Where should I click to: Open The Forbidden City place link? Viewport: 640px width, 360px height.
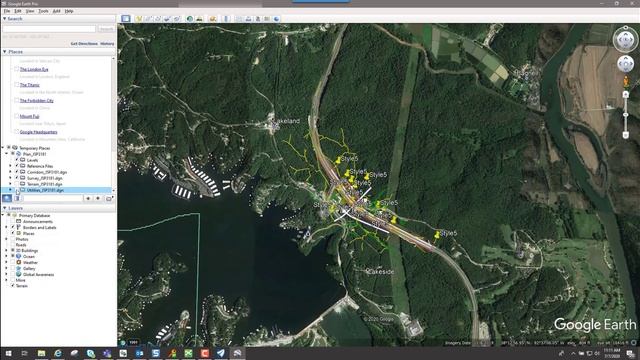[37, 100]
